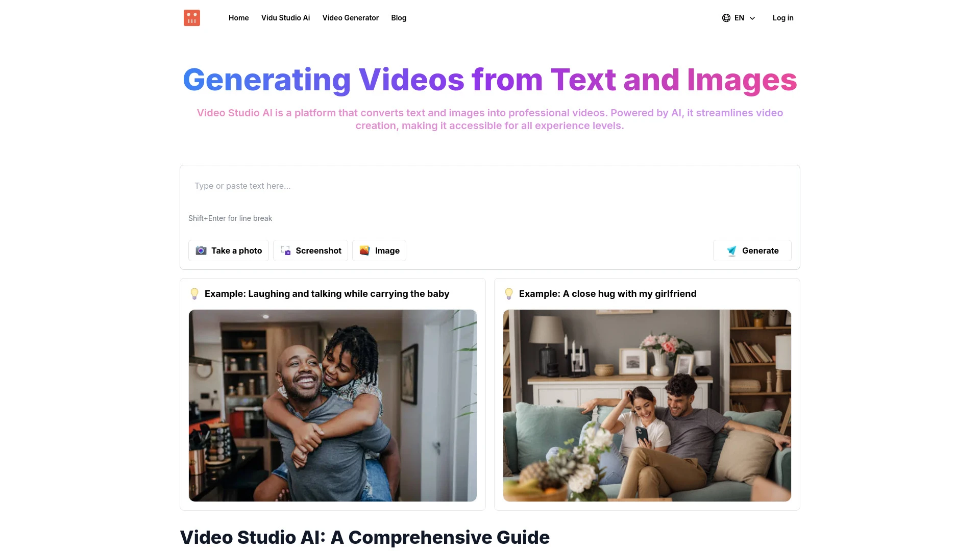The width and height of the screenshot is (980, 551).
Task: Select the Screenshot option
Action: pos(310,251)
